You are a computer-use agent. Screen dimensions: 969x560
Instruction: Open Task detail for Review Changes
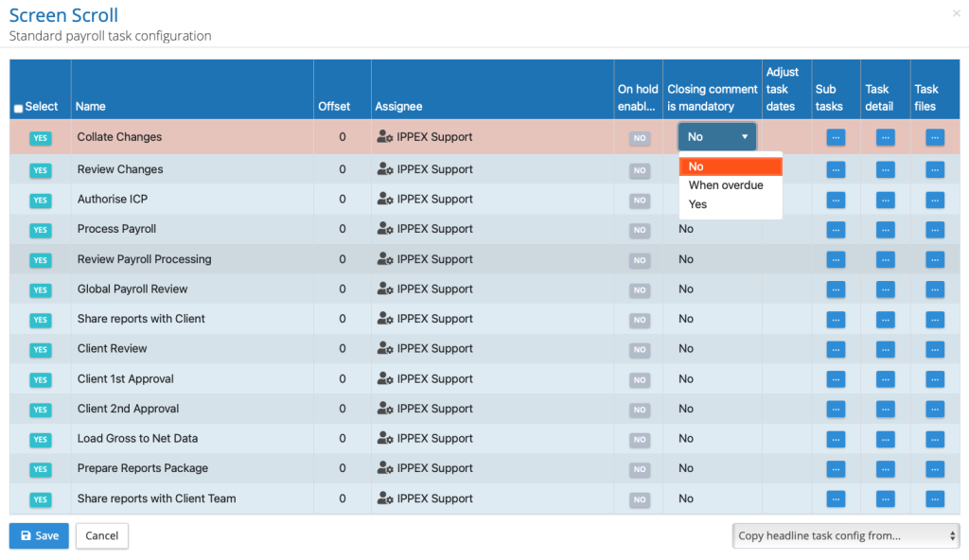click(885, 170)
